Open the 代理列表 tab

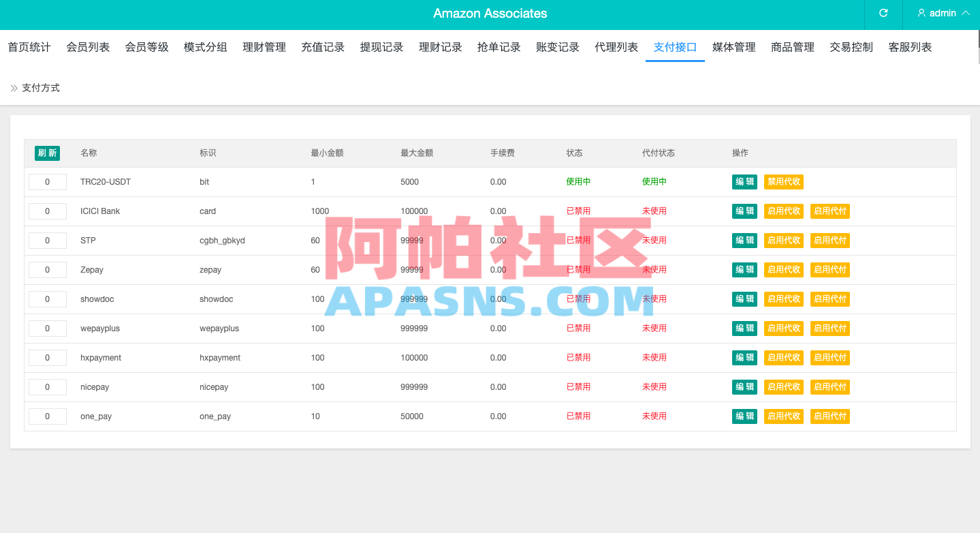pos(616,47)
